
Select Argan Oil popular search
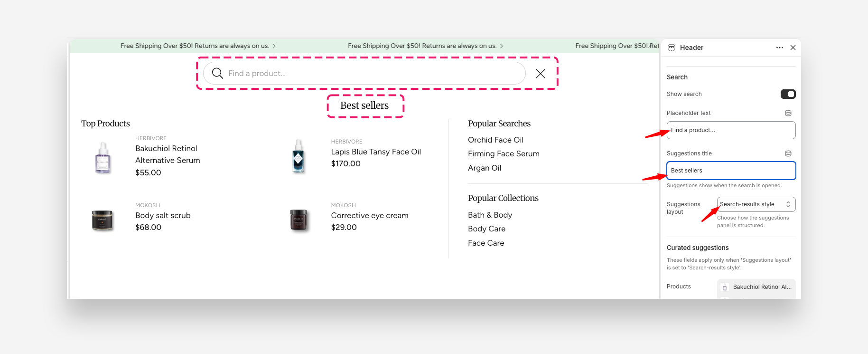click(x=485, y=168)
